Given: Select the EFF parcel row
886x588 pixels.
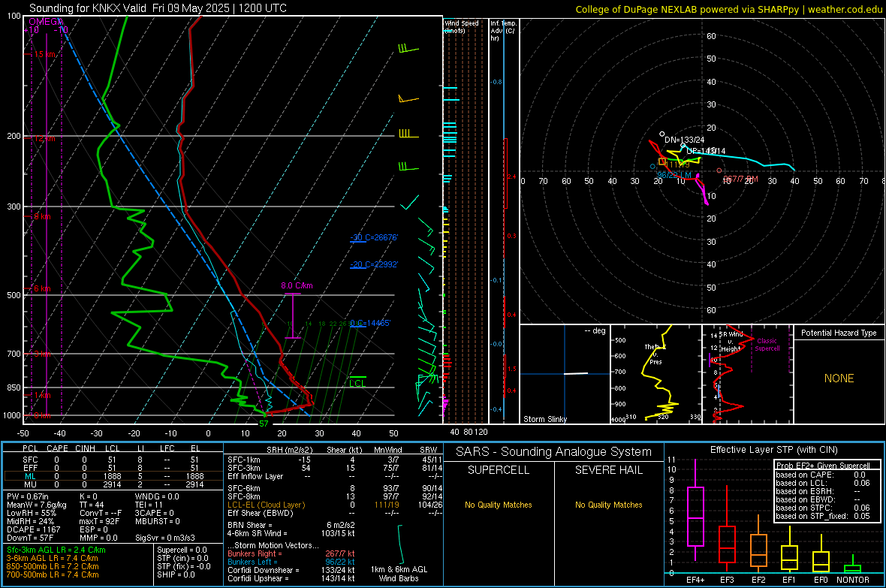Looking at the screenshot, I should (x=113, y=468).
